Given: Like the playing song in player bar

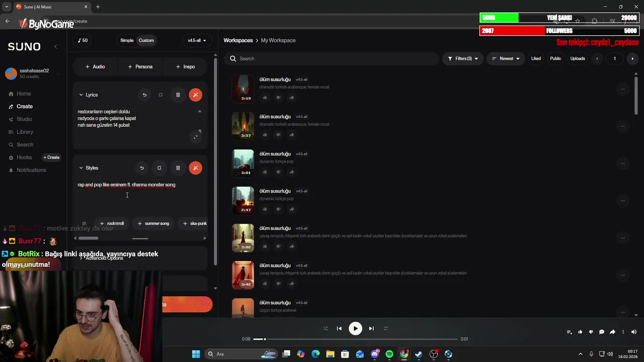Looking at the screenshot, I should coord(580,332).
